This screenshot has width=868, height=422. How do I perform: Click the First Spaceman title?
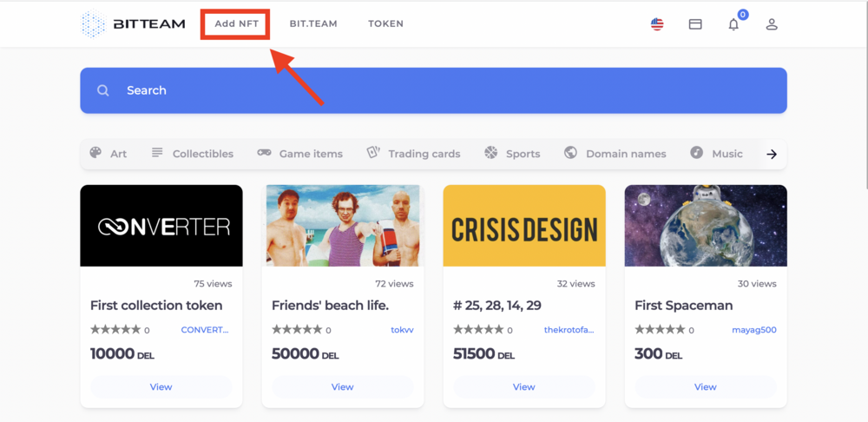(684, 305)
